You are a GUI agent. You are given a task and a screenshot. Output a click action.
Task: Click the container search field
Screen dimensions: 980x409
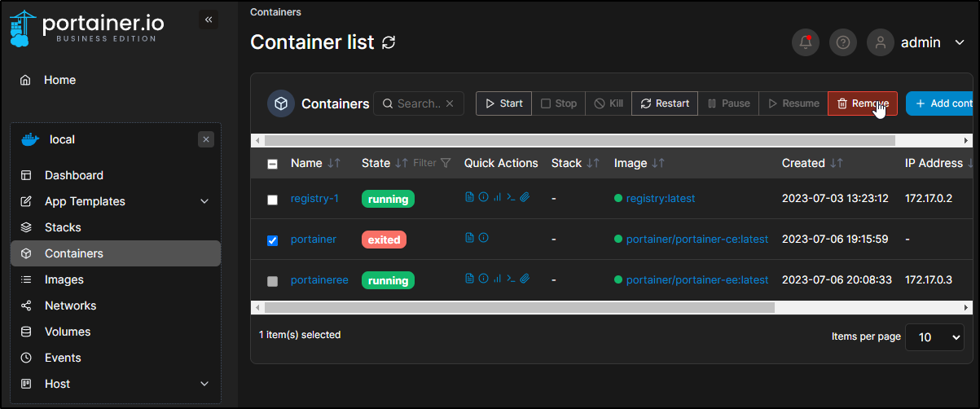tap(419, 103)
